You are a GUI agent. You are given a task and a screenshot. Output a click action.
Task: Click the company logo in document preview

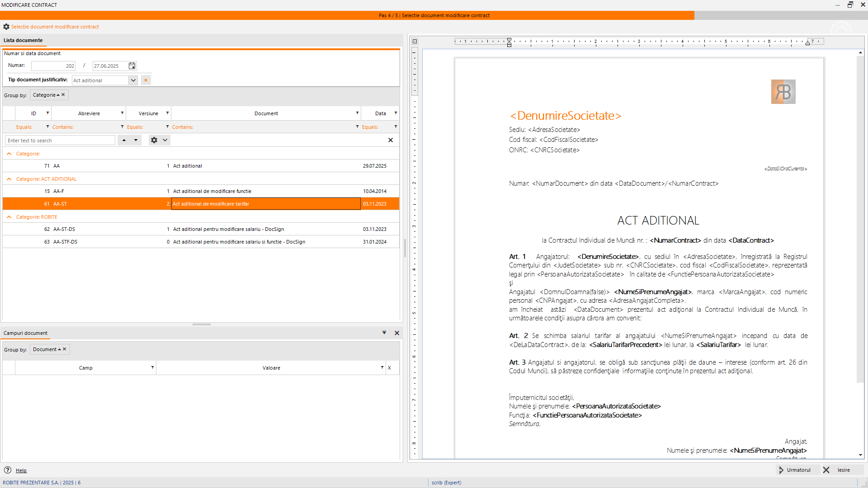(x=783, y=92)
